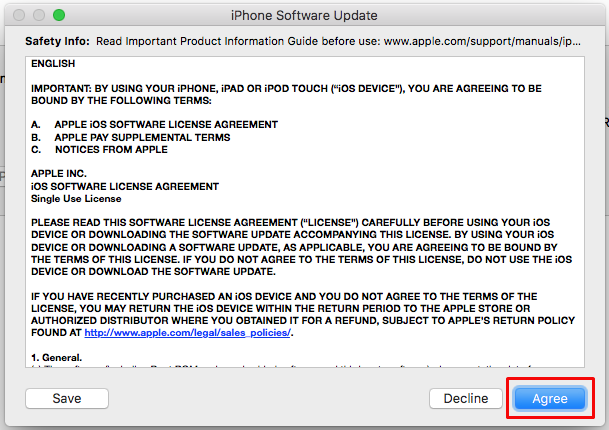Click the 'iOS SOFTWARE LICENSE AGREEMENT' heading under APPLE INC.
Viewport: 609px width, 430px height.
tap(125, 186)
